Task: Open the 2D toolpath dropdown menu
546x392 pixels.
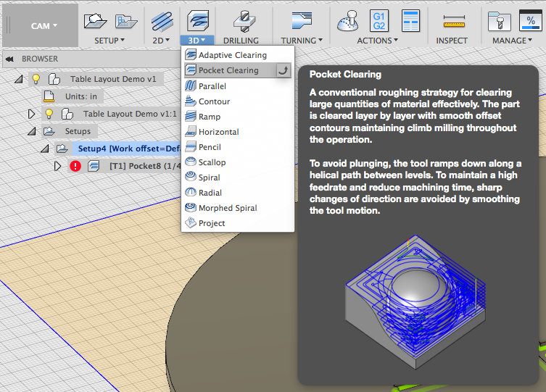Action: [161, 41]
